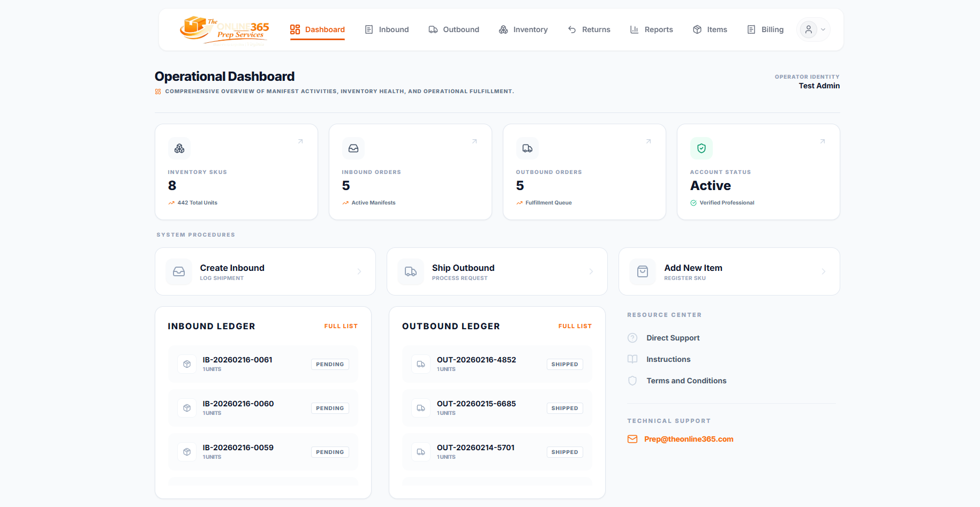Viewport: 980px width, 507px height.
Task: Click the Inventory SKUs cubes icon
Action: click(x=179, y=148)
